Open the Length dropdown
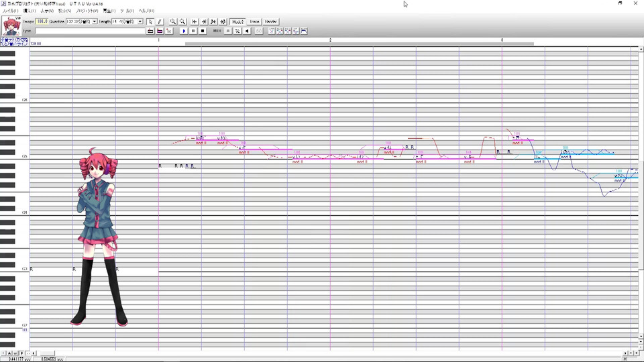Image resolution: width=644 pixels, height=362 pixels. tap(140, 21)
